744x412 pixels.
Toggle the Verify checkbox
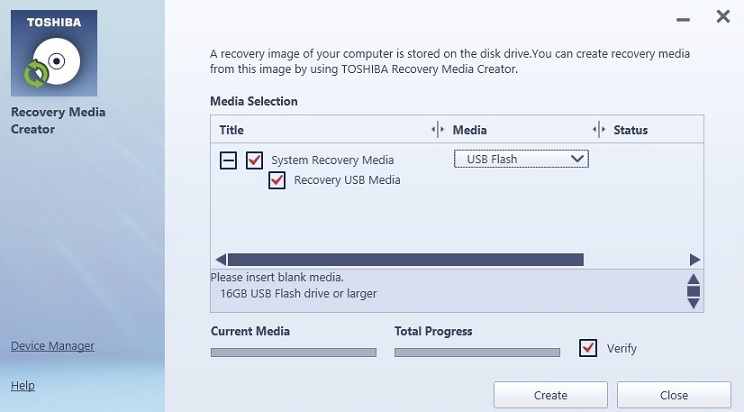588,348
